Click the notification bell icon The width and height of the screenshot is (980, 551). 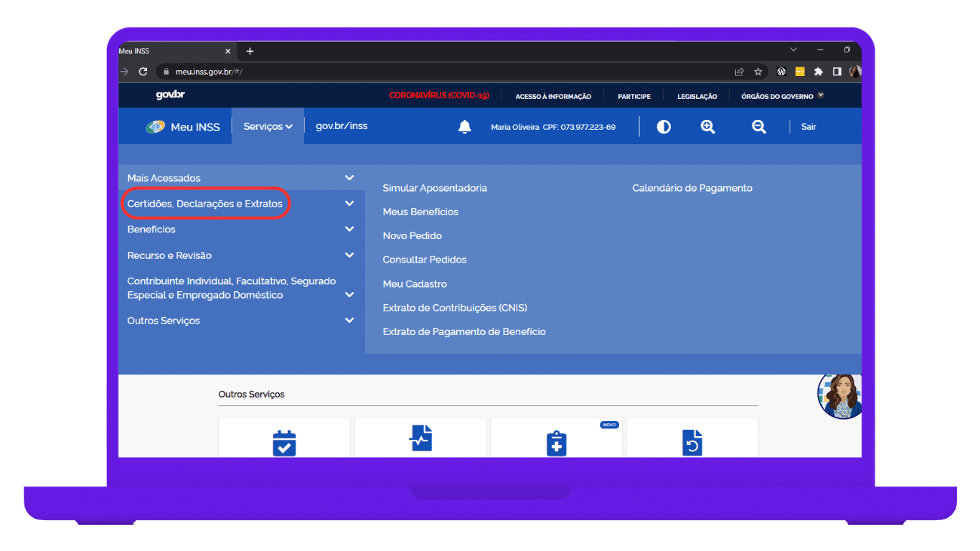[465, 127]
